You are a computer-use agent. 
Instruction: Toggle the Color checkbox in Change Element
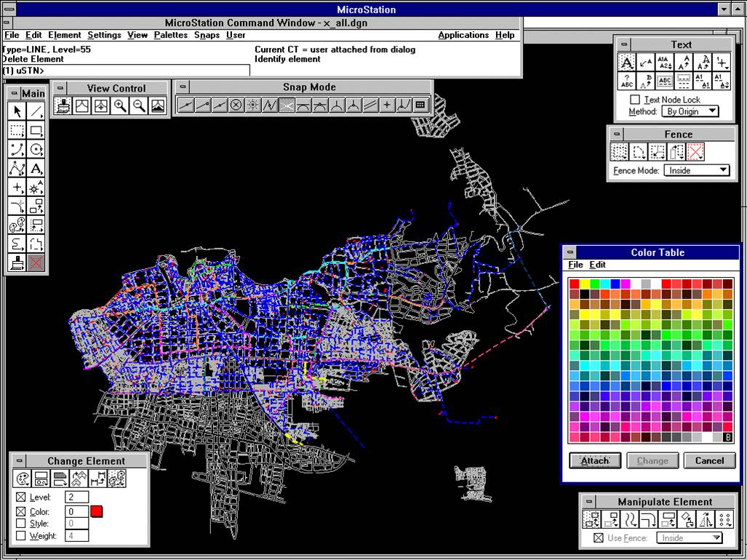click(20, 512)
